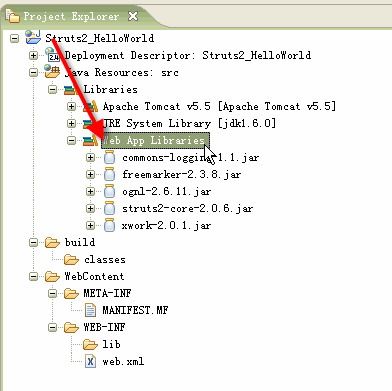Expand xwork-2.0.1.jar contents

click(x=90, y=225)
